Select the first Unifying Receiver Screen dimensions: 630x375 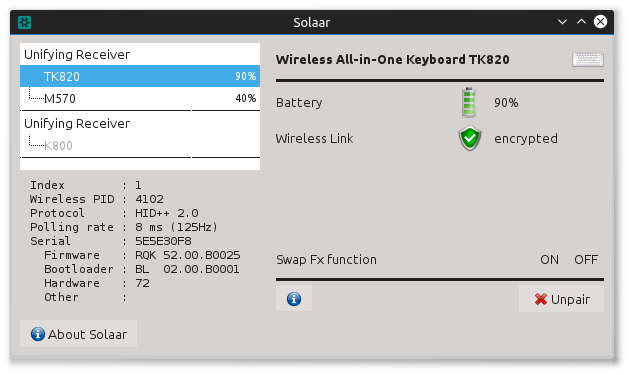[x=140, y=54]
